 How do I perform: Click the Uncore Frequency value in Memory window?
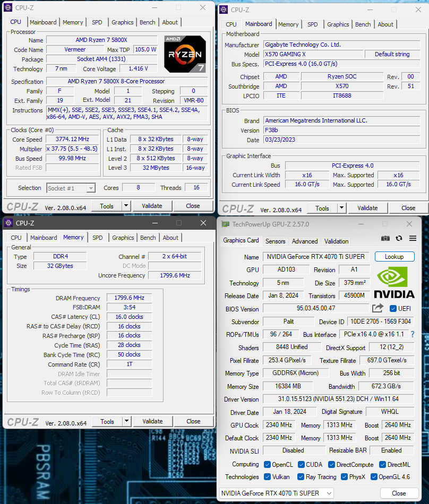[175, 275]
